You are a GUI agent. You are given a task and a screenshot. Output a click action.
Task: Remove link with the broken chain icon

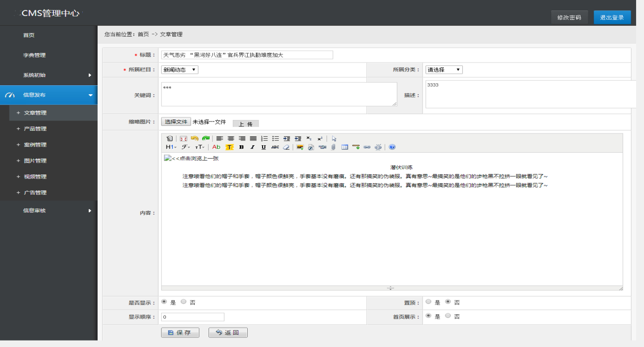378,147
